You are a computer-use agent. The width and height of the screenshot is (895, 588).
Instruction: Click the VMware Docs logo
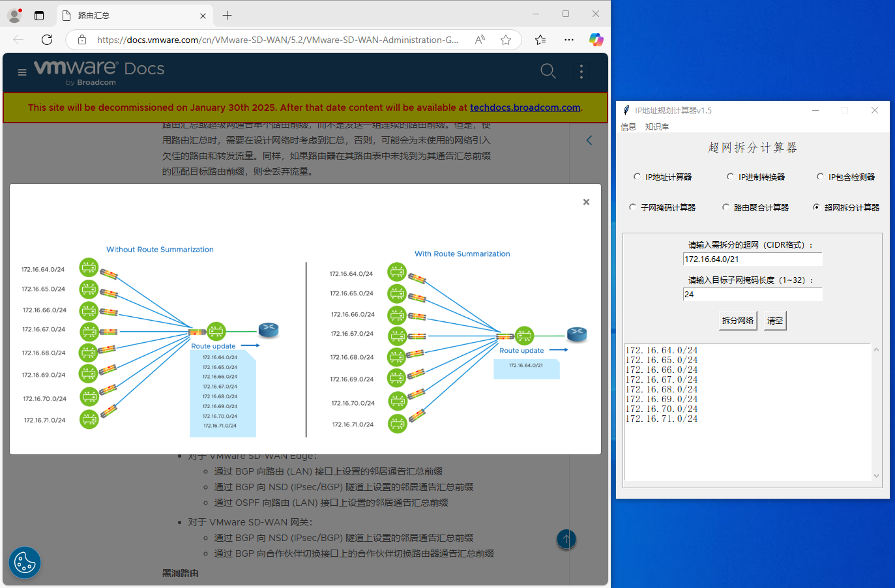click(x=99, y=72)
